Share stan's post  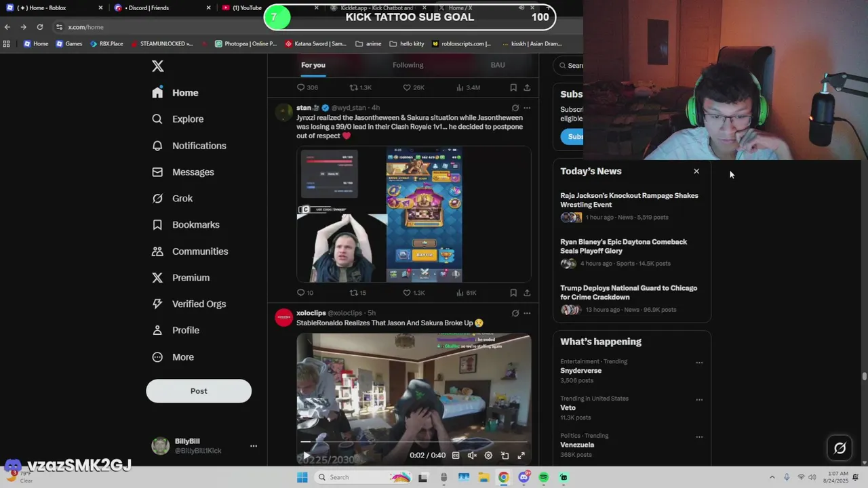tap(527, 293)
